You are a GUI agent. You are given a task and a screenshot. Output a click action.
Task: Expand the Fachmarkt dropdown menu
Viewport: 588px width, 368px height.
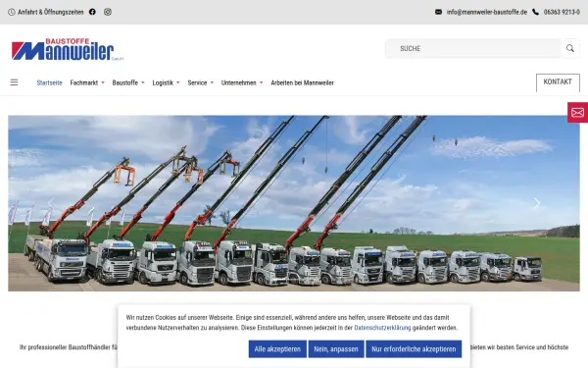87,82
